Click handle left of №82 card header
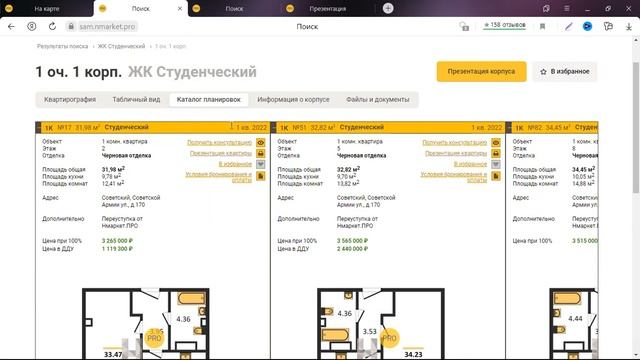Viewport: 640px width, 360px height. (x=509, y=127)
